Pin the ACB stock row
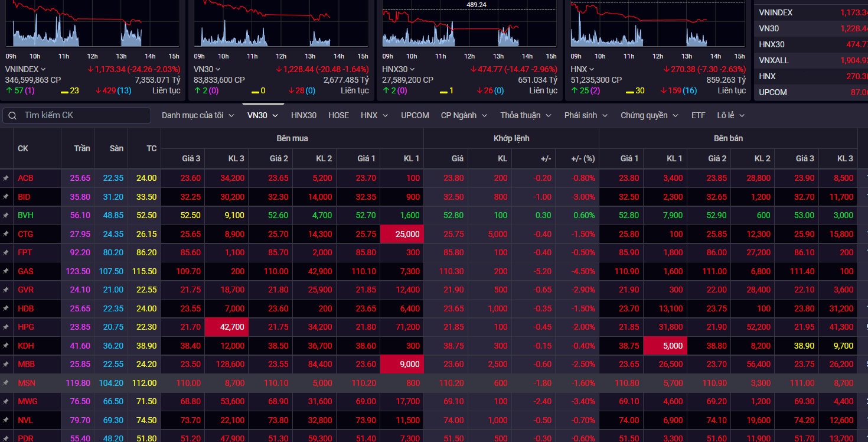 tap(6, 178)
